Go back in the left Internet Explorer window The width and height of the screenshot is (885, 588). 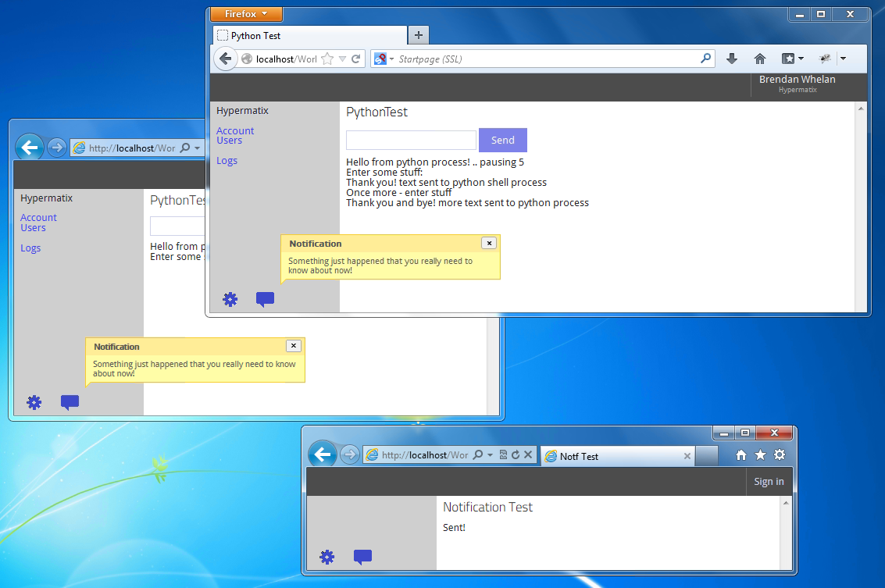pos(30,148)
